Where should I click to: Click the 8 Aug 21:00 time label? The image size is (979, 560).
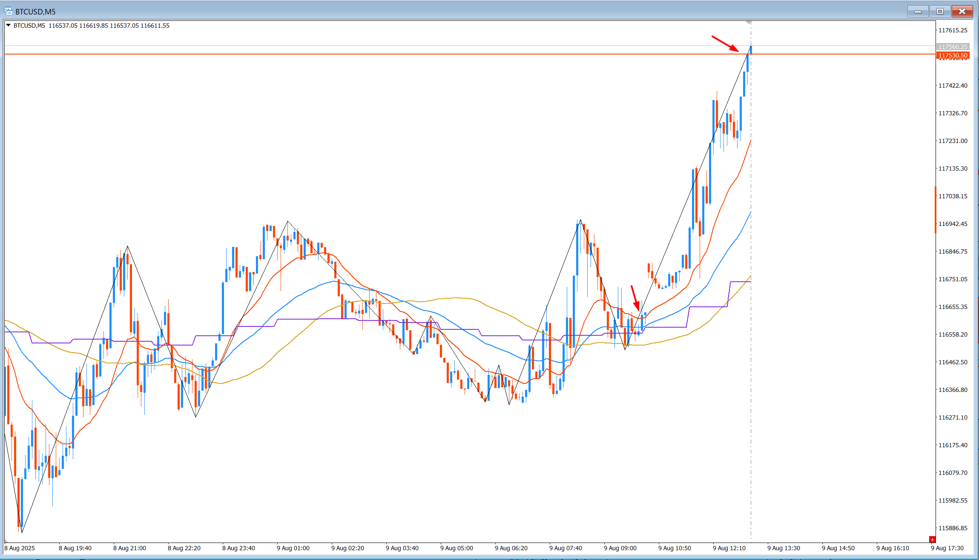pyautogui.click(x=129, y=548)
